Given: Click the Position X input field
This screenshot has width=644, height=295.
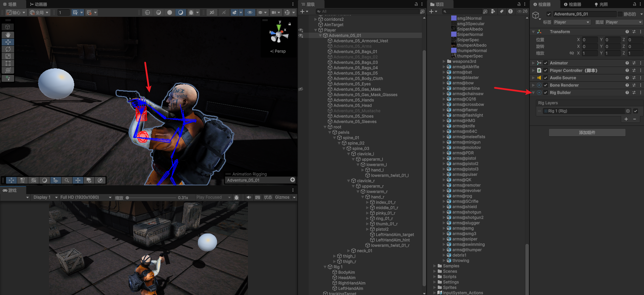Looking at the screenshot, I should coord(590,40).
